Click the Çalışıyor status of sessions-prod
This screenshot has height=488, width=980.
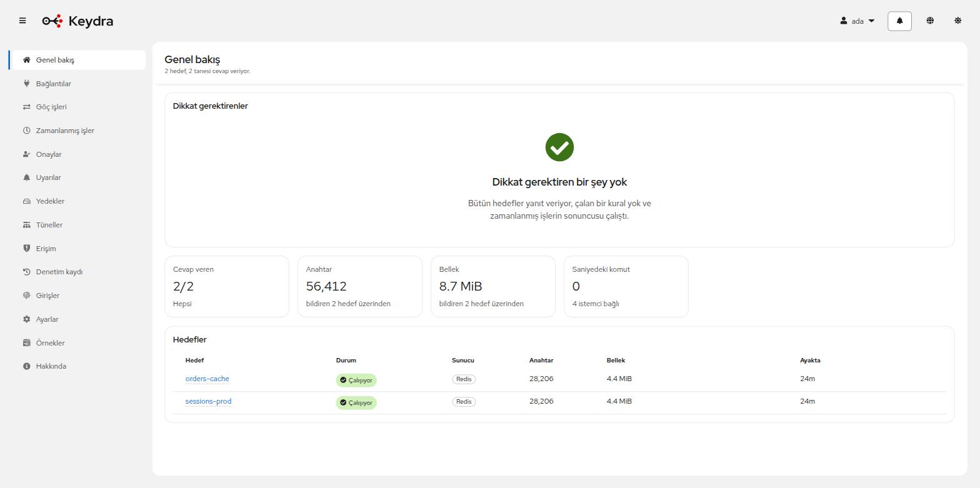[x=356, y=402]
